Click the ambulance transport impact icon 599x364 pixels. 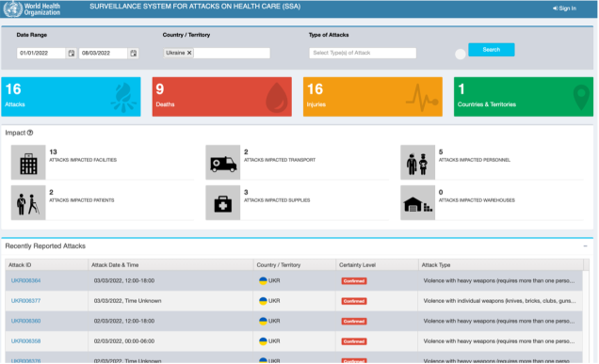point(223,162)
